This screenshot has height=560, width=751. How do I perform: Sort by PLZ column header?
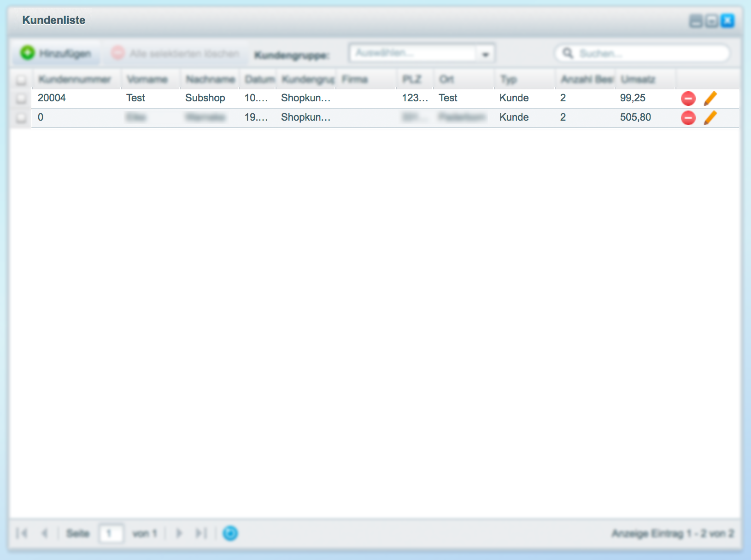[x=415, y=79]
